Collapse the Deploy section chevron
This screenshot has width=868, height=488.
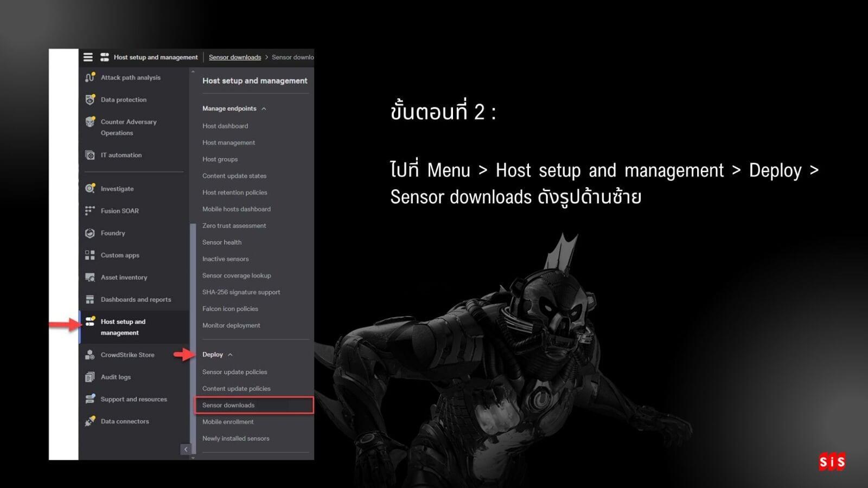[x=230, y=355]
